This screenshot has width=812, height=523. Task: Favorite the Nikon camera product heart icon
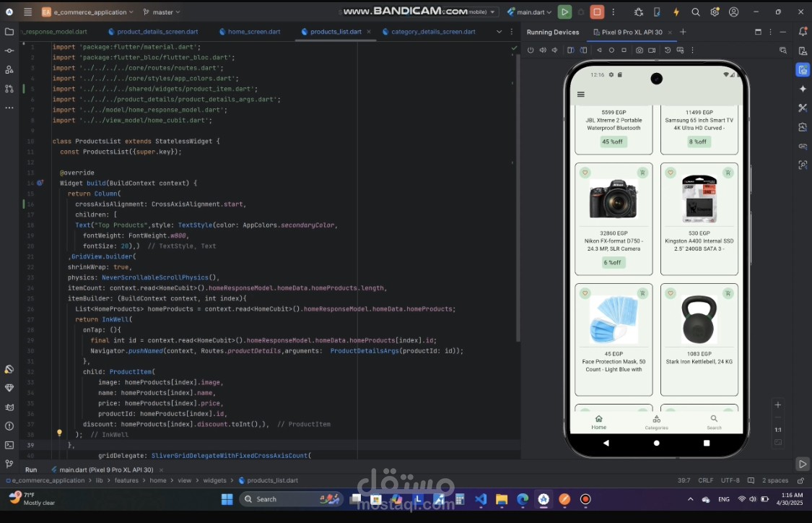click(585, 173)
